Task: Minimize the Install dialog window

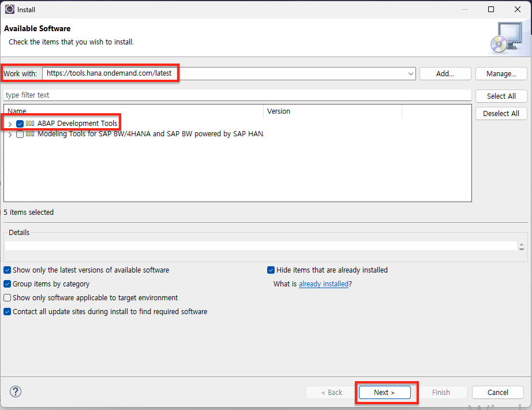Action: click(465, 9)
